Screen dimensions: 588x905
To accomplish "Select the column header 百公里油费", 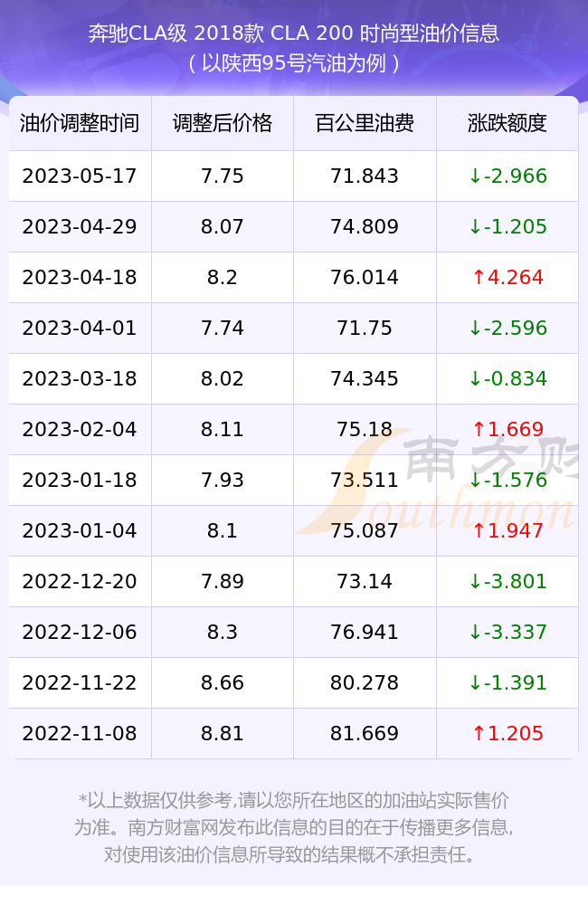I will click(365, 123).
